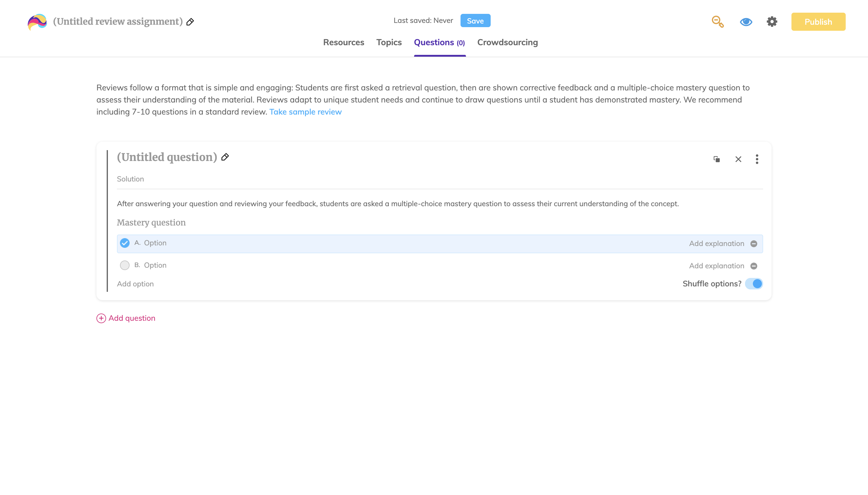The width and height of the screenshot is (868, 495).
Task: Toggle the Shuffle options switch
Action: pyautogui.click(x=753, y=284)
